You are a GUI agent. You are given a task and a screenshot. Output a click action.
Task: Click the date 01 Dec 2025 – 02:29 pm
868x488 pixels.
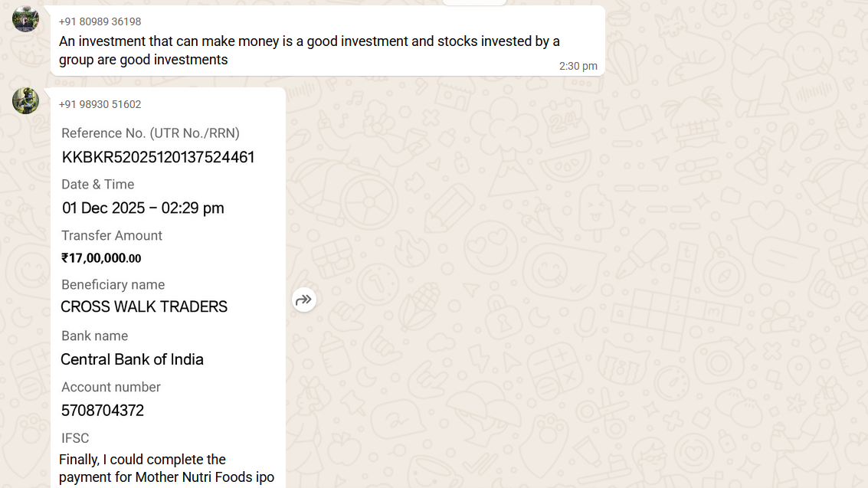coord(142,208)
